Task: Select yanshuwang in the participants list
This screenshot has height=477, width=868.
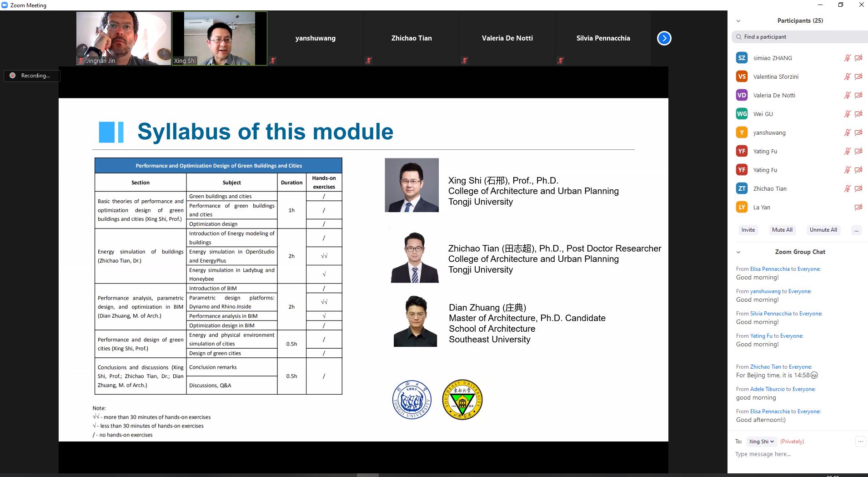Action: 769,132
